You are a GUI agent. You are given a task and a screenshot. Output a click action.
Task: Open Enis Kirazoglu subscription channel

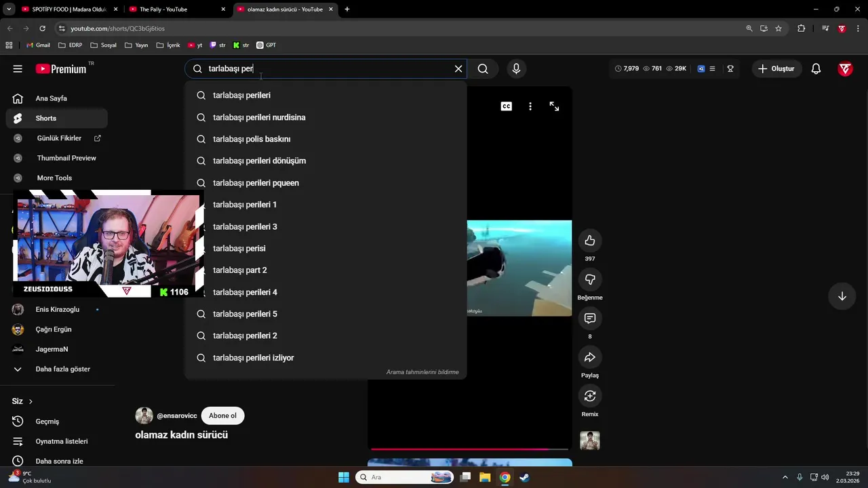pyautogui.click(x=57, y=309)
